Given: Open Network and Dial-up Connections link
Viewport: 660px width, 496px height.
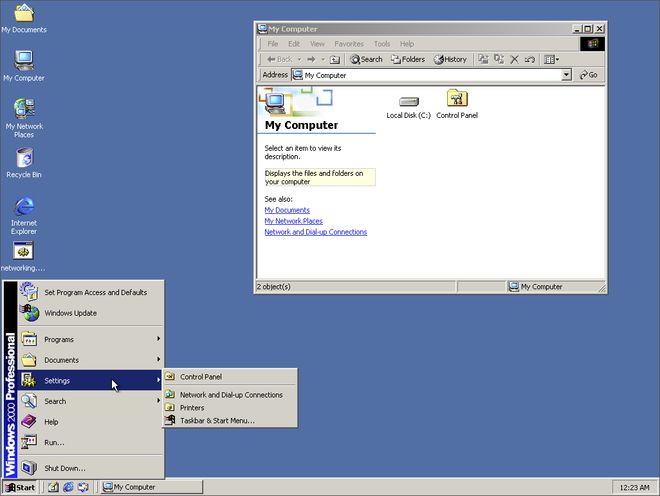Looking at the screenshot, I should click(x=315, y=232).
